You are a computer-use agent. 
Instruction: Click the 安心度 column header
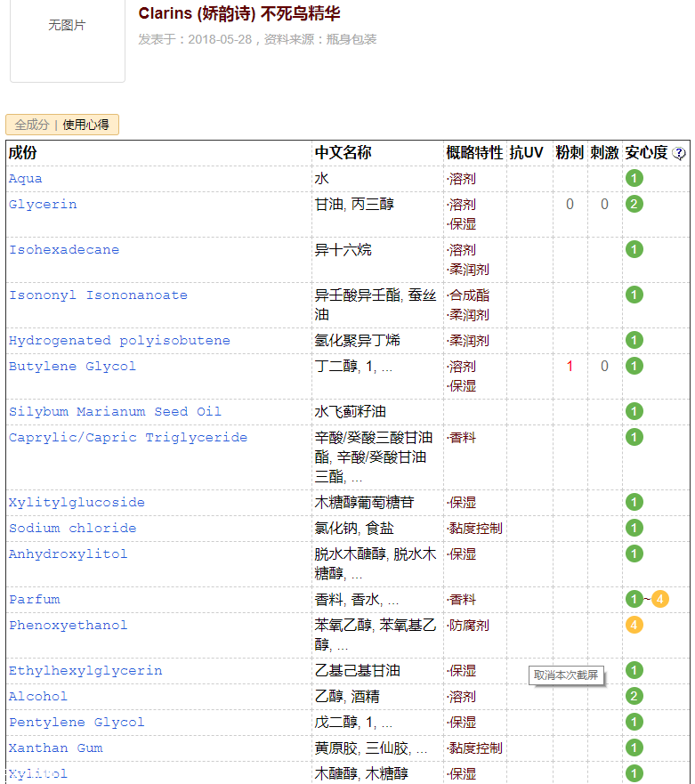[646, 153]
